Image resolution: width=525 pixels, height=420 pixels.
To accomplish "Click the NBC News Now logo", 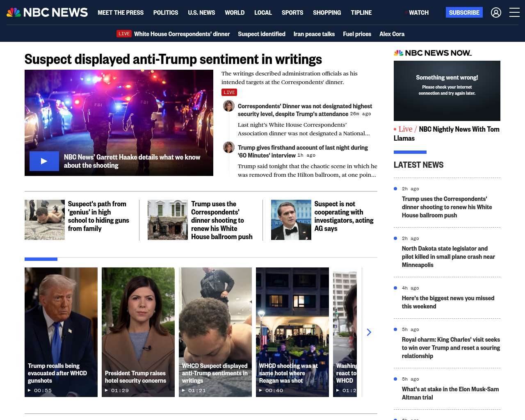I will coord(433,53).
